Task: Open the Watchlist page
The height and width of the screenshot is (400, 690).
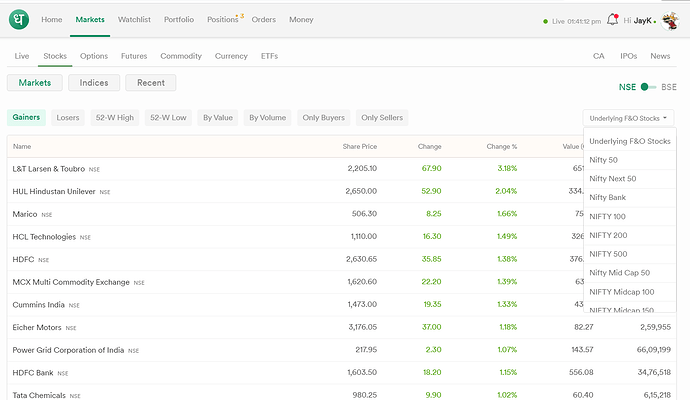Action: (x=134, y=19)
